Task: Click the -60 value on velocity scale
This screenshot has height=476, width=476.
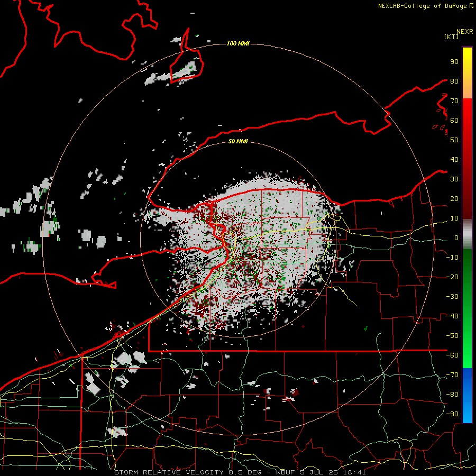Action: click(x=452, y=355)
